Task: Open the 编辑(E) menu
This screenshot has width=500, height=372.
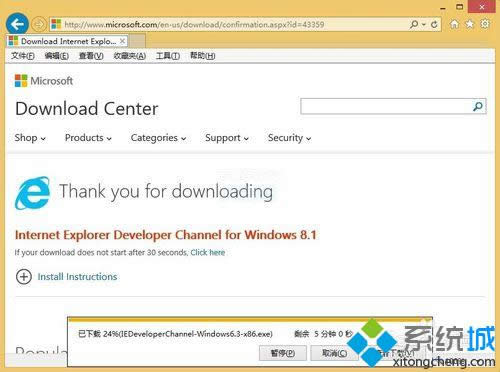Action: point(57,56)
